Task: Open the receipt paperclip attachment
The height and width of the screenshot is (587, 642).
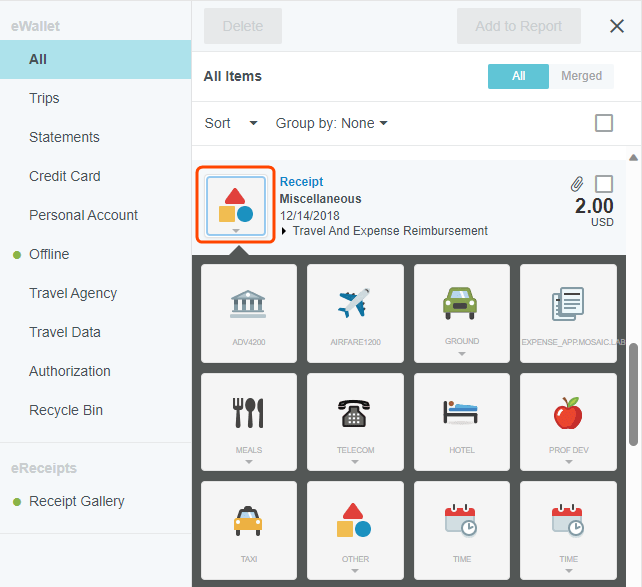Action: pyautogui.click(x=577, y=184)
